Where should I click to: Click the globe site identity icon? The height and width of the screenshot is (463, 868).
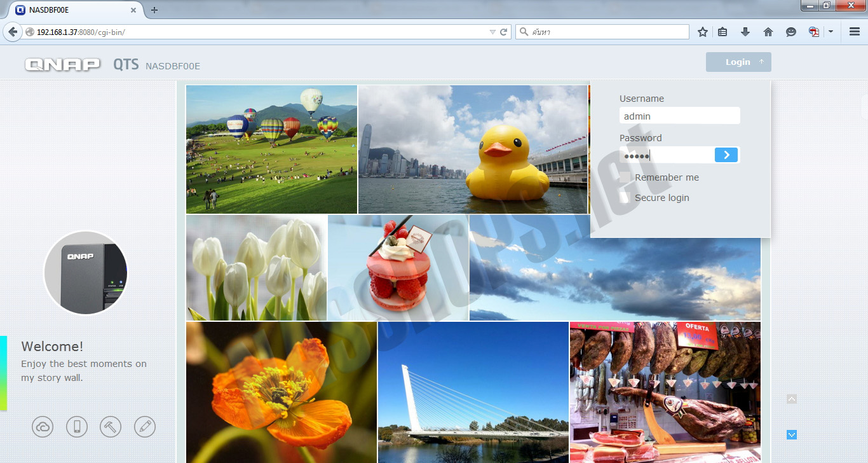coord(30,32)
